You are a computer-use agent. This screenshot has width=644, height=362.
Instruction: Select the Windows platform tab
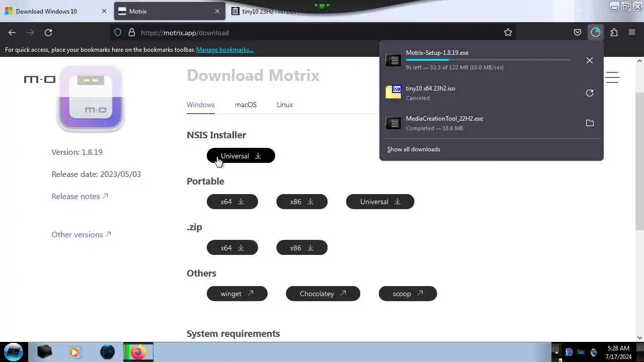pos(201,105)
